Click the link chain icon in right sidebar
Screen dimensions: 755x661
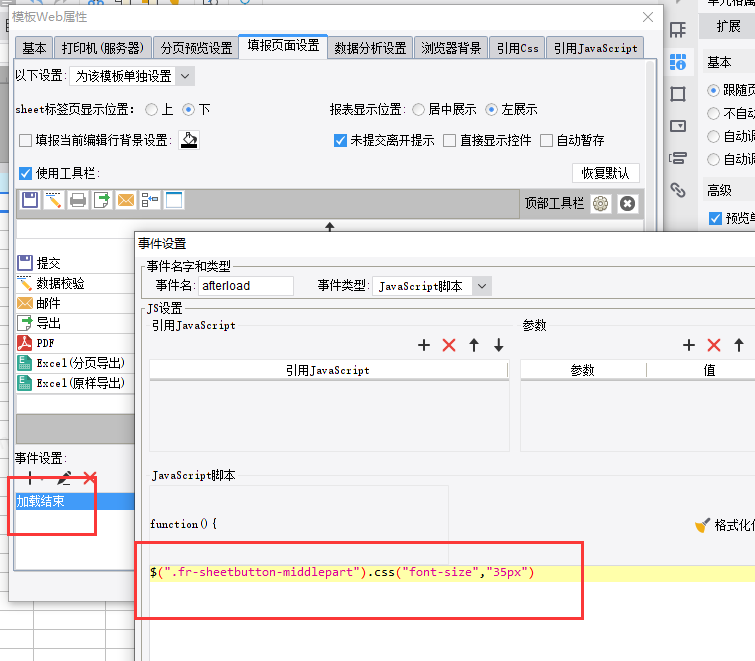coord(678,190)
